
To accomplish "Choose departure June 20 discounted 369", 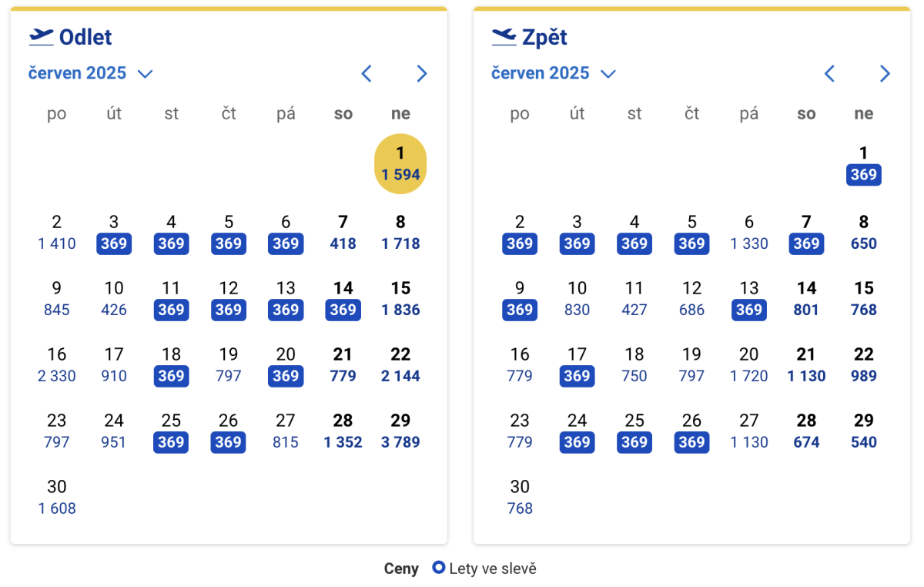I will (x=286, y=365).
